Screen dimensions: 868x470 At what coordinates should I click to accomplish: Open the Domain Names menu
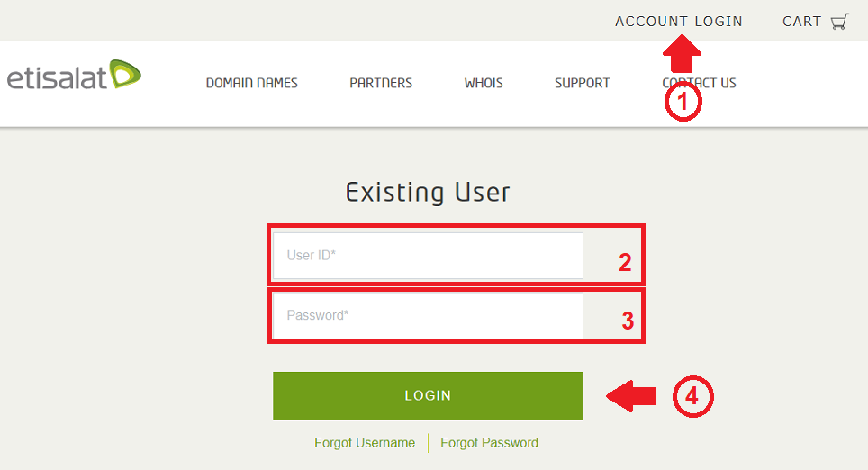tap(251, 83)
